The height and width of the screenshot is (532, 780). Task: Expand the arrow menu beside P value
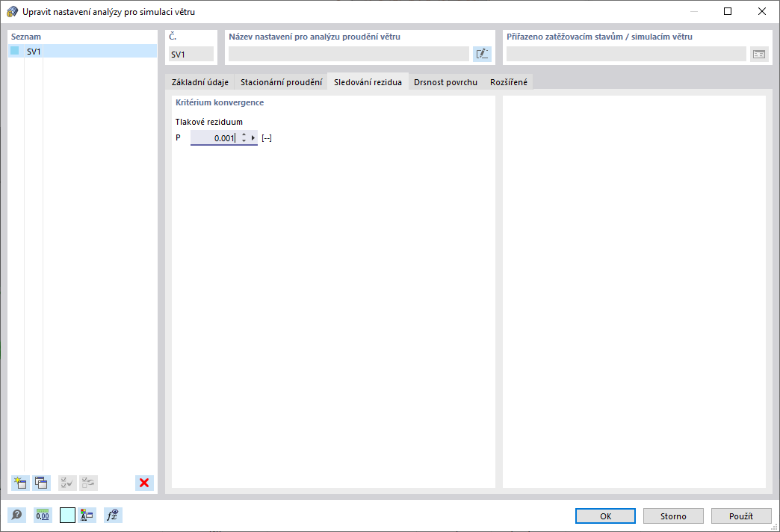coord(253,137)
